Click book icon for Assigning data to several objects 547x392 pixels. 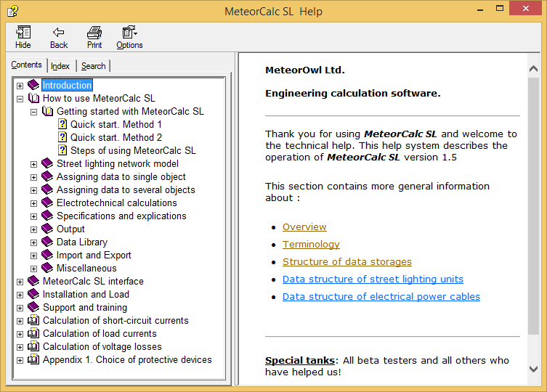click(47, 189)
